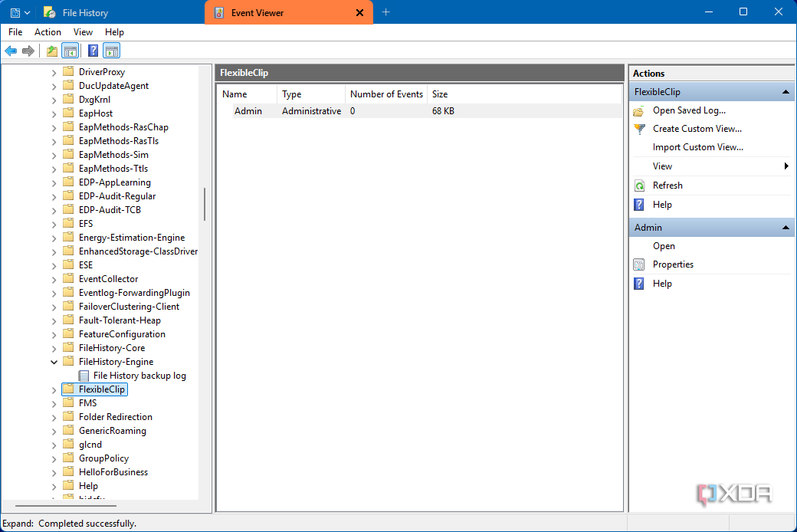Select the FeatureConfiguration tree item
Image resolution: width=797 pixels, height=532 pixels.
click(122, 334)
